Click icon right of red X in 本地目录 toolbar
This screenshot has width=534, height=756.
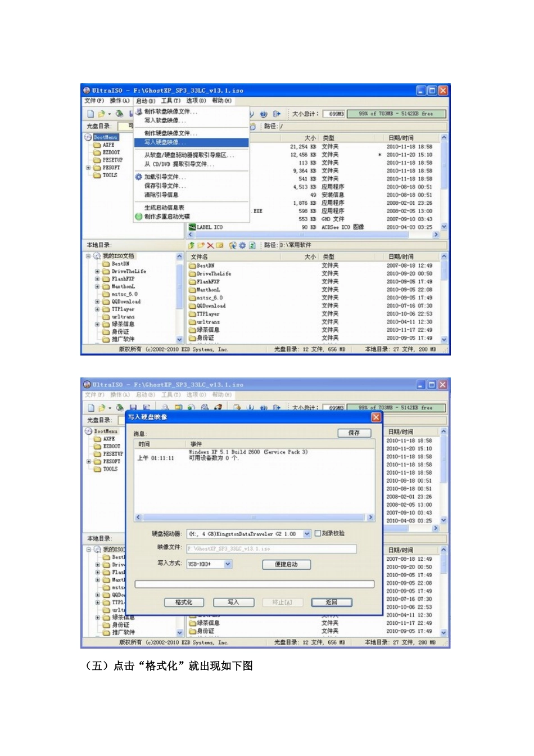(x=220, y=245)
